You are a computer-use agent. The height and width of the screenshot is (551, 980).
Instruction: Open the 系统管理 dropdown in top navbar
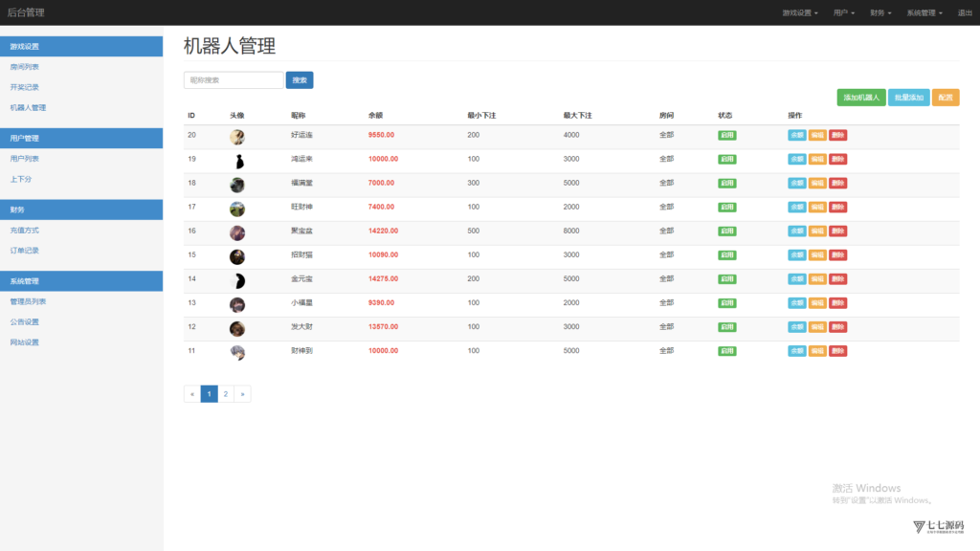pyautogui.click(x=924, y=13)
